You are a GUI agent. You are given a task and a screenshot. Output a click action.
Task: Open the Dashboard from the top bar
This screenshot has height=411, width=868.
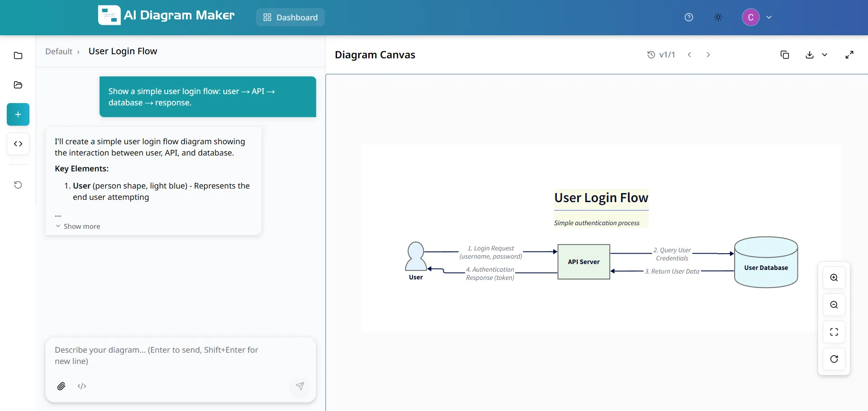[290, 17]
